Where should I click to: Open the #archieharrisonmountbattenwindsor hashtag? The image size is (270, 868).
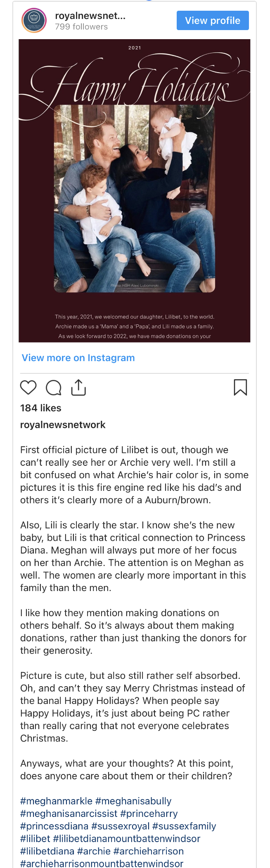pyautogui.click(x=102, y=863)
